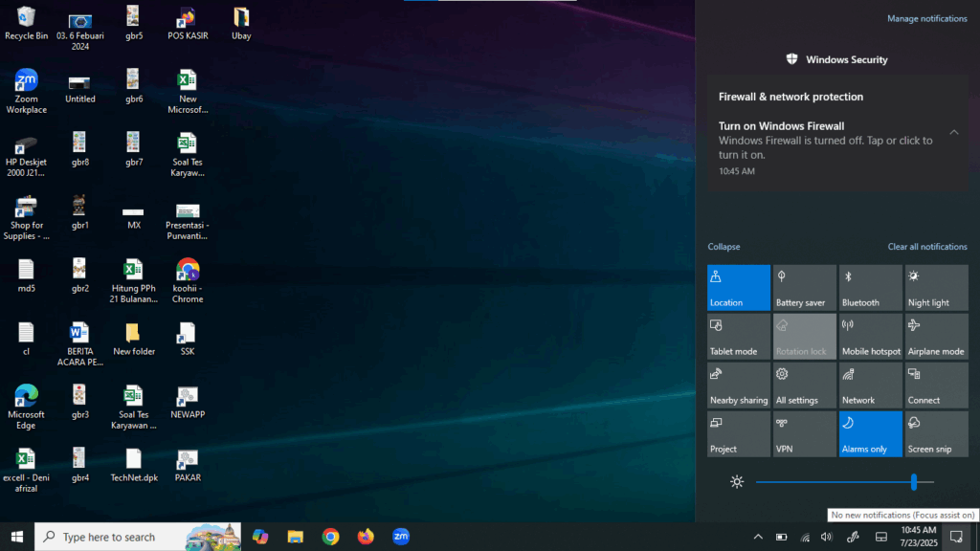Close Action Center via taskbar notification icon
Viewport: 980px width, 551px height.
click(956, 537)
